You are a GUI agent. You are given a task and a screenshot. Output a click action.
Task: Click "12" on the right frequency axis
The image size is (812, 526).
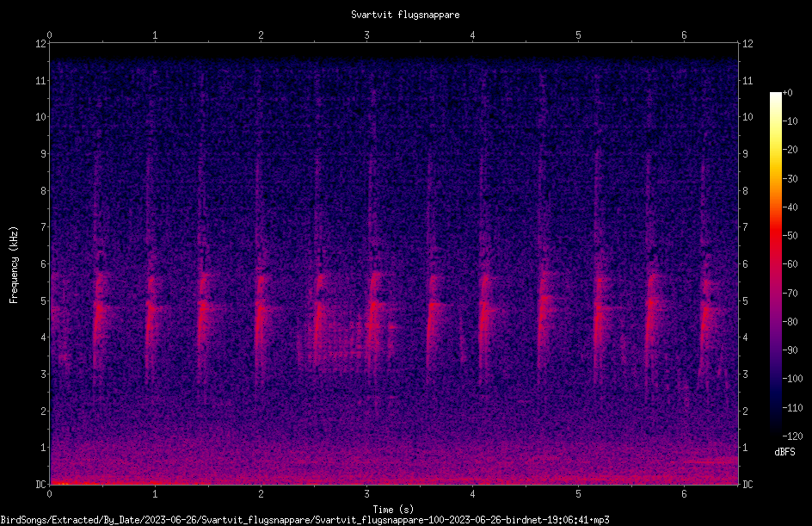pyautogui.click(x=747, y=44)
